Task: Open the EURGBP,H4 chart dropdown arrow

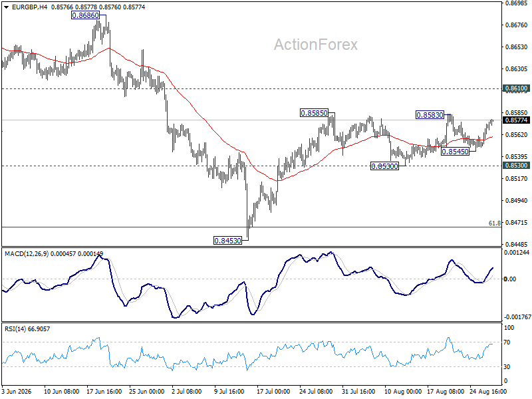Action: (x=6, y=7)
